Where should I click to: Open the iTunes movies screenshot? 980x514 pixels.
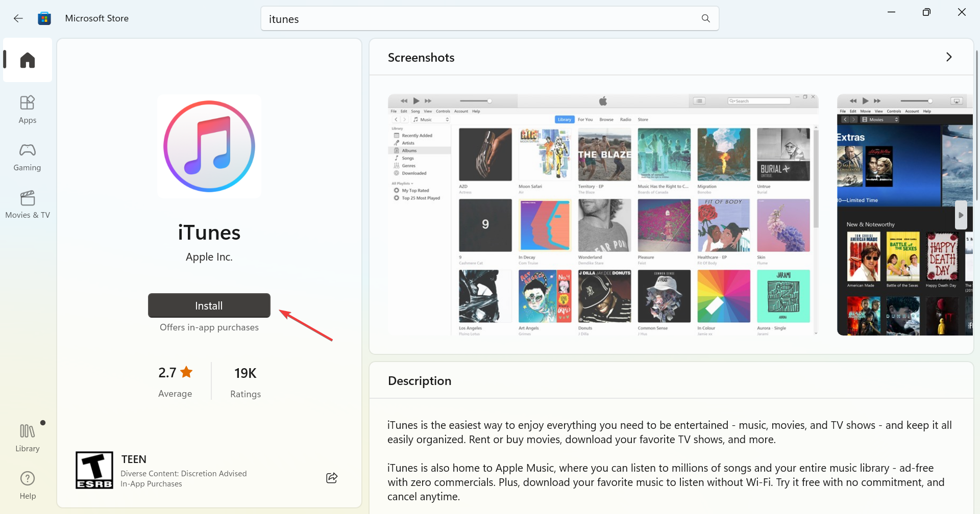[x=905, y=215]
